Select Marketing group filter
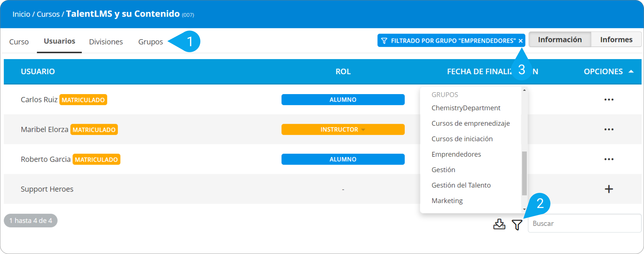 [447, 201]
